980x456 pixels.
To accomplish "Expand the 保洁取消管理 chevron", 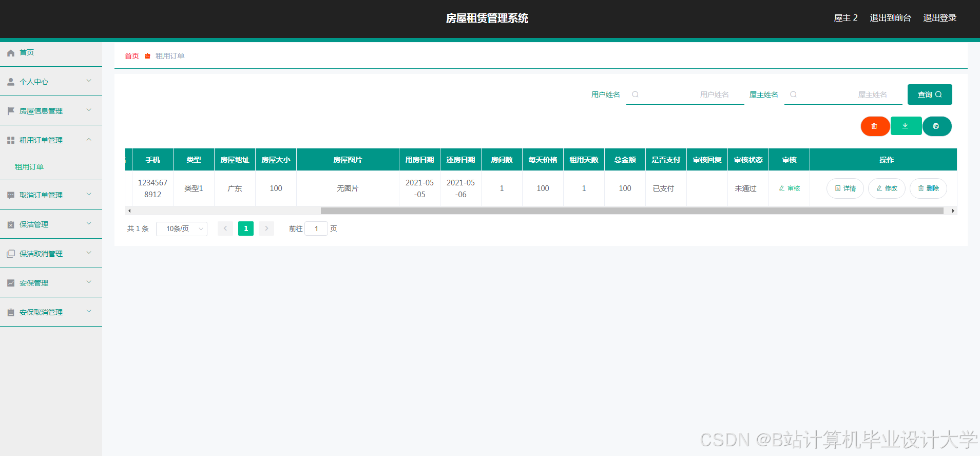I will tap(89, 253).
